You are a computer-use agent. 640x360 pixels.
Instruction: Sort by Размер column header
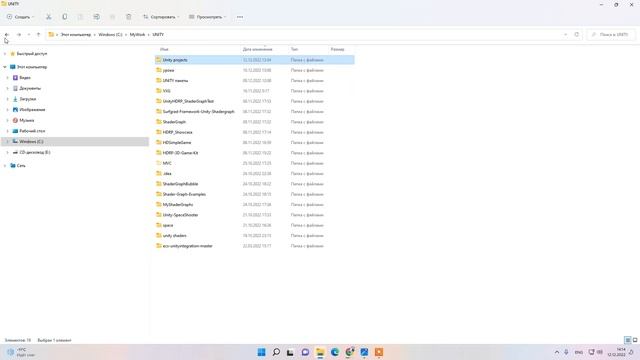pyautogui.click(x=337, y=49)
